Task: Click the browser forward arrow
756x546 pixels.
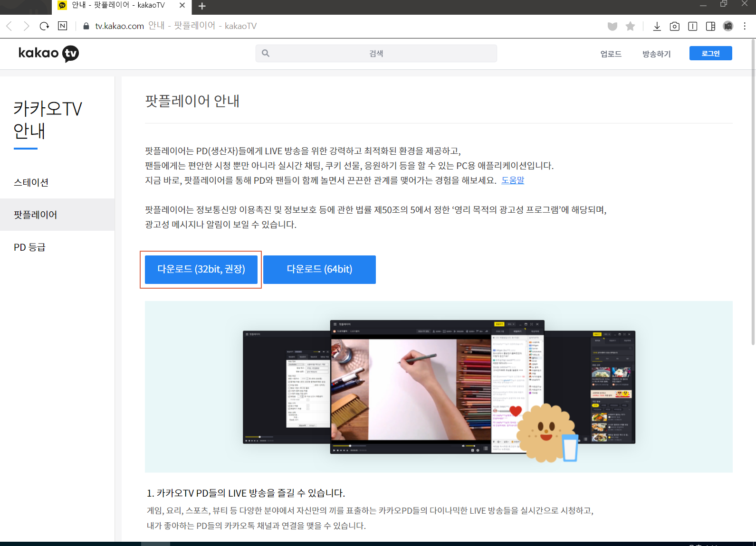Action: [x=27, y=26]
